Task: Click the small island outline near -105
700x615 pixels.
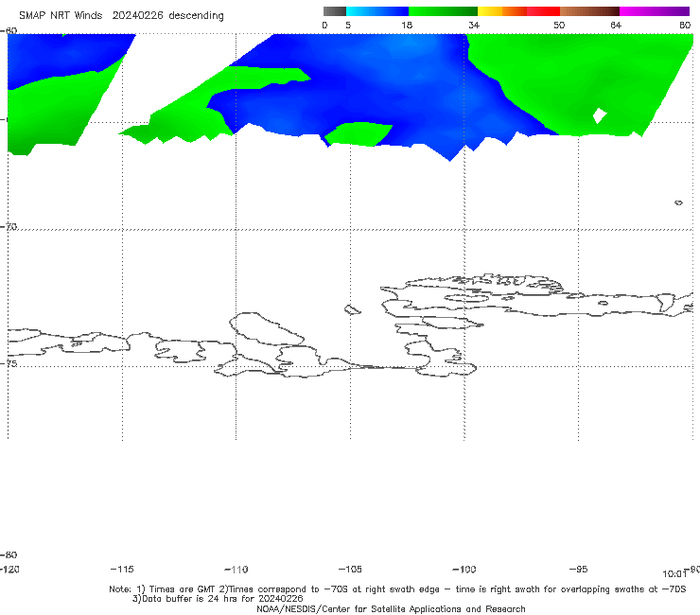Action: coord(352,309)
